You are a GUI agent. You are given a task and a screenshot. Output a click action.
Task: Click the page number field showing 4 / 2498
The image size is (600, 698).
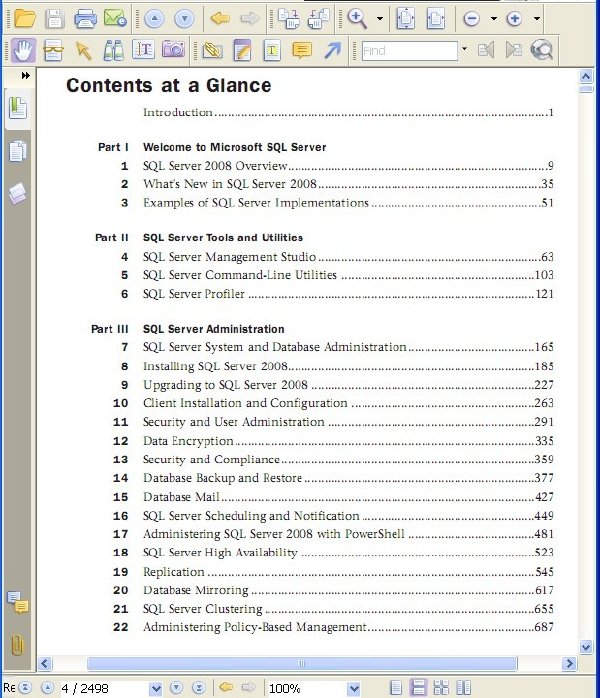[x=105, y=689]
